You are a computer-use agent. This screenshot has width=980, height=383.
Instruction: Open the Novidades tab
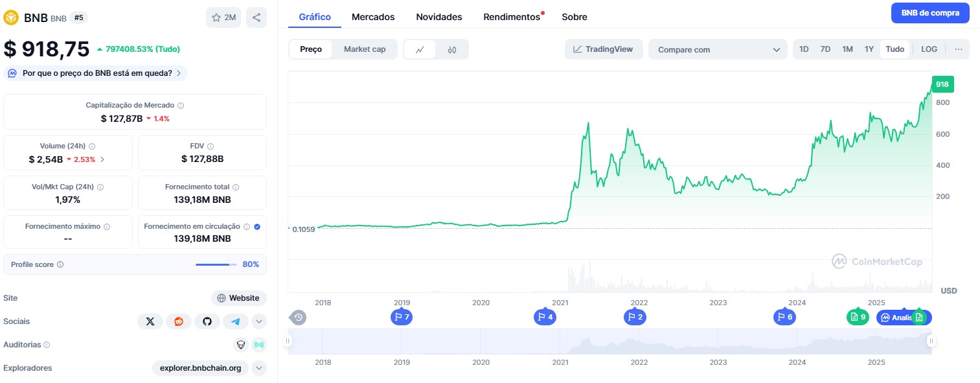tap(439, 17)
